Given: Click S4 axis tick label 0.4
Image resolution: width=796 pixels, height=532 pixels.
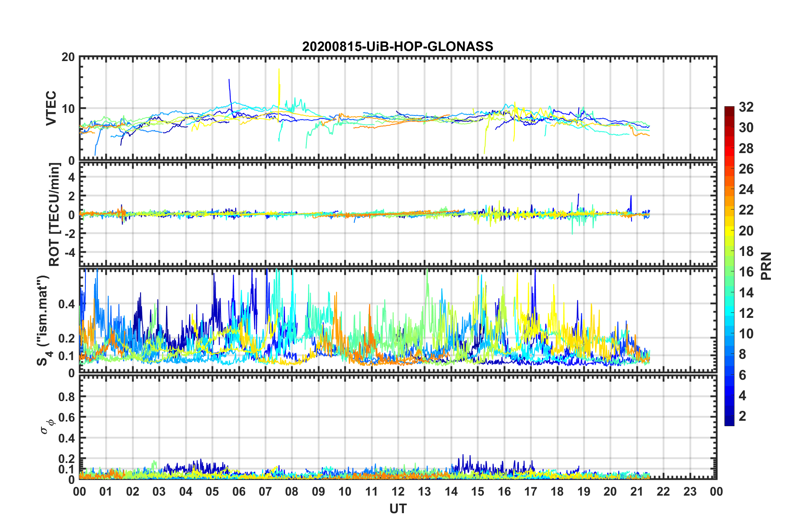Looking at the screenshot, I should [x=67, y=304].
